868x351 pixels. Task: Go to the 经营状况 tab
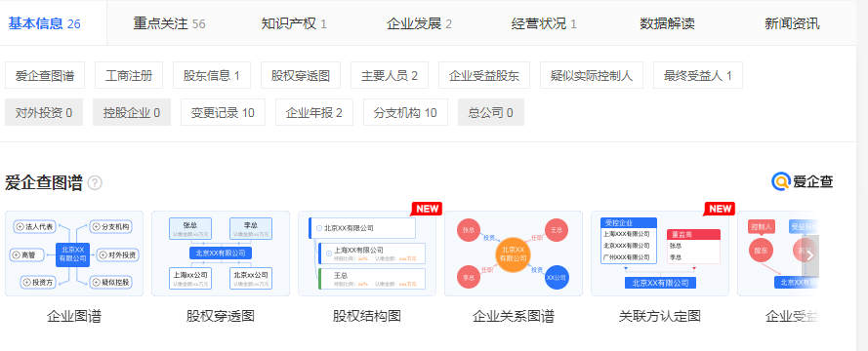click(x=544, y=23)
